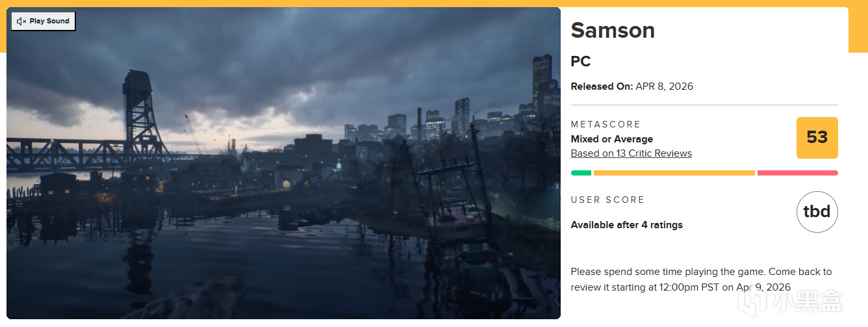Click the APR 8, 2026 release date
This screenshot has height=327, width=868.
664,86
